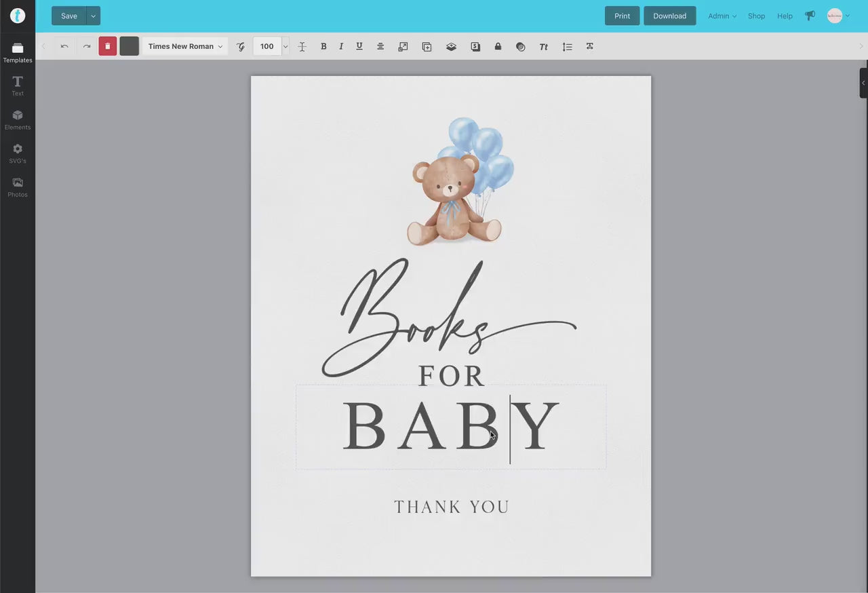Click the Print button

623,16
